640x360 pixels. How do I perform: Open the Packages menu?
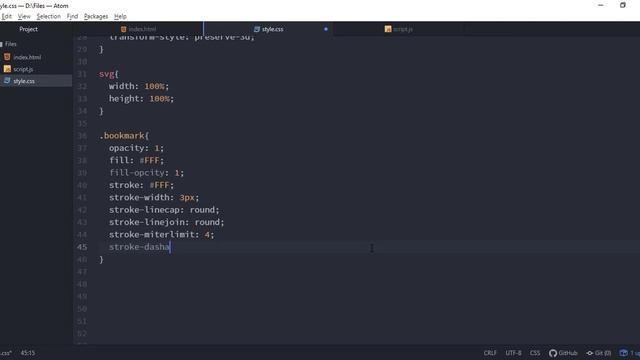coord(96,16)
